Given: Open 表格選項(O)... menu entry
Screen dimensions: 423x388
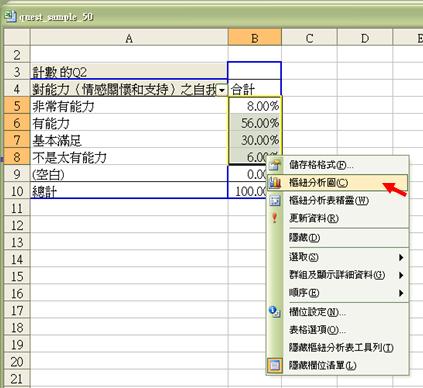Looking at the screenshot, I should [337, 330].
